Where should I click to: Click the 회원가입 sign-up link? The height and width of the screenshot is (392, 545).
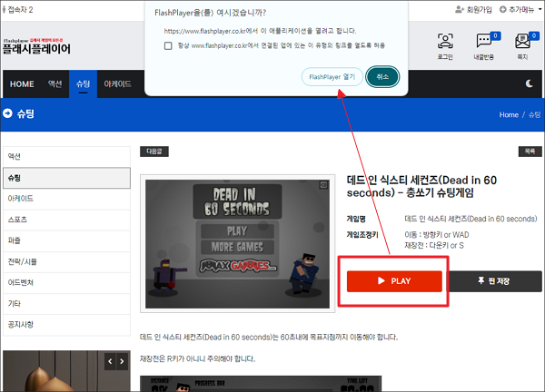473,10
